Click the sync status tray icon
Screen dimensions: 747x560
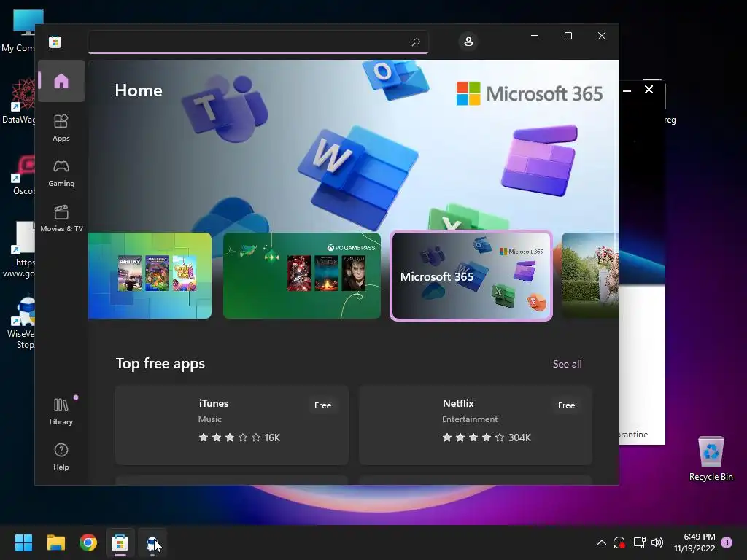click(619, 542)
